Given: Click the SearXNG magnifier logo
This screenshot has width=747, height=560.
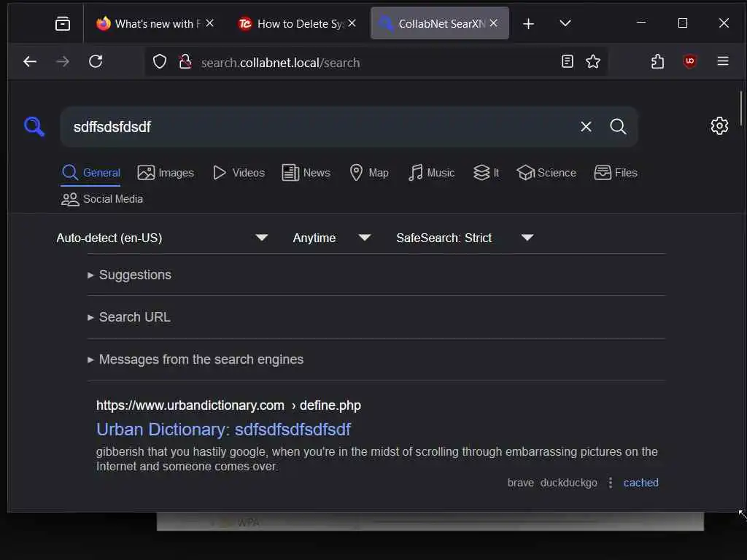Looking at the screenshot, I should pos(34,127).
